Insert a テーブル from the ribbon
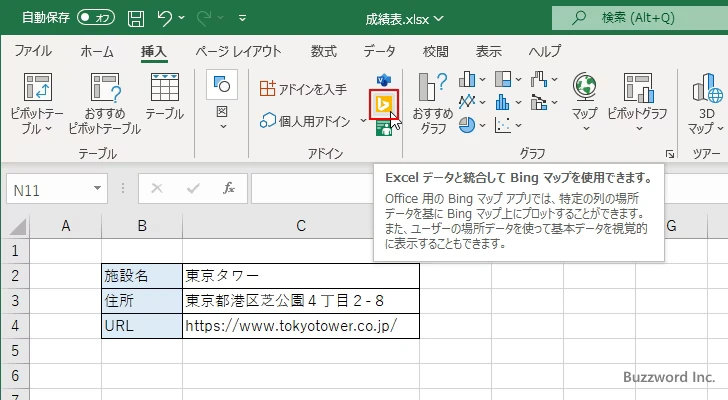Screen dimensions: 728x400 click(x=164, y=97)
